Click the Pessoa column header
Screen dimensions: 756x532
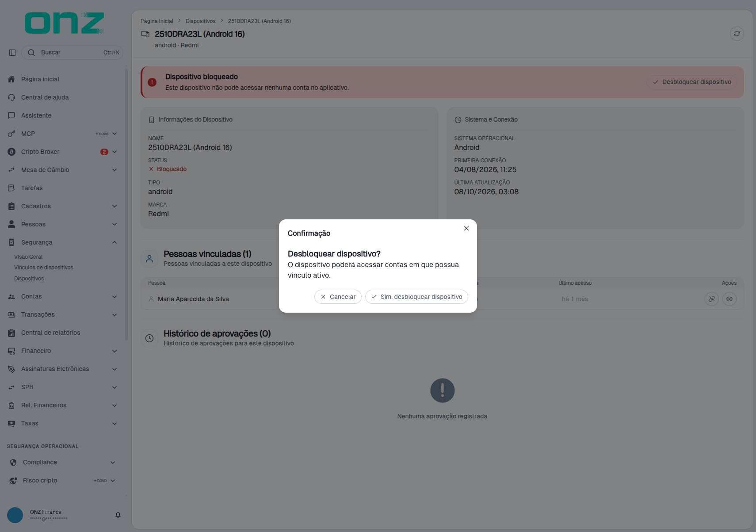pyautogui.click(x=157, y=283)
